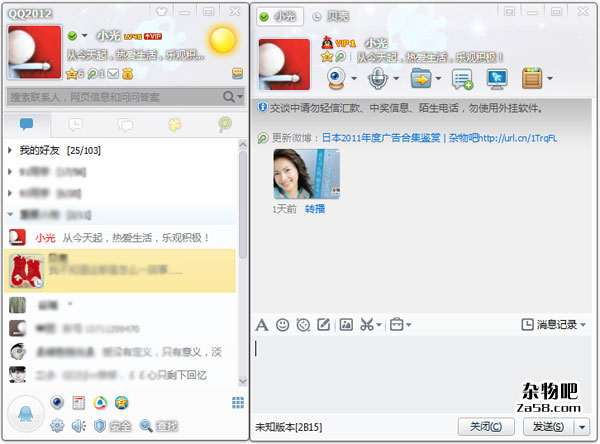Image resolution: width=600 pixels, height=444 pixels.
Task: Open the dropdown beside the send file icon
Action: 439,78
